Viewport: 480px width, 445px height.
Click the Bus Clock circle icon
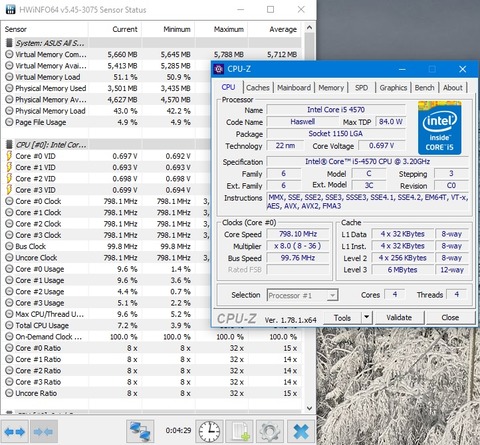[9, 246]
